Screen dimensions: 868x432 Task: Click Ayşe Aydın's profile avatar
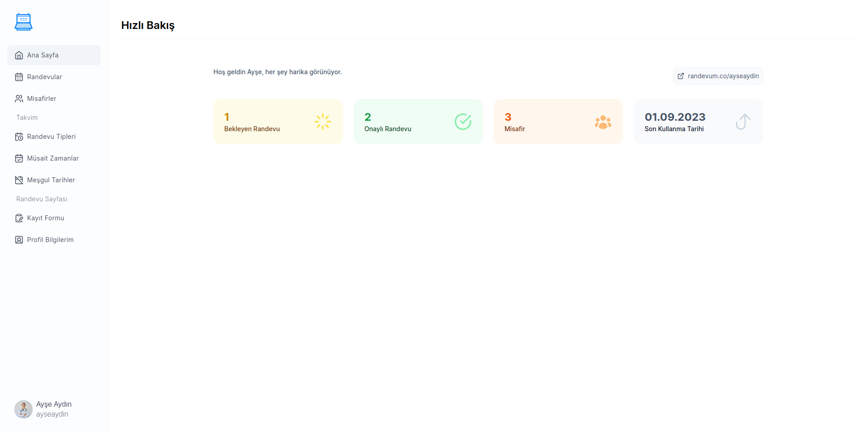tap(23, 409)
